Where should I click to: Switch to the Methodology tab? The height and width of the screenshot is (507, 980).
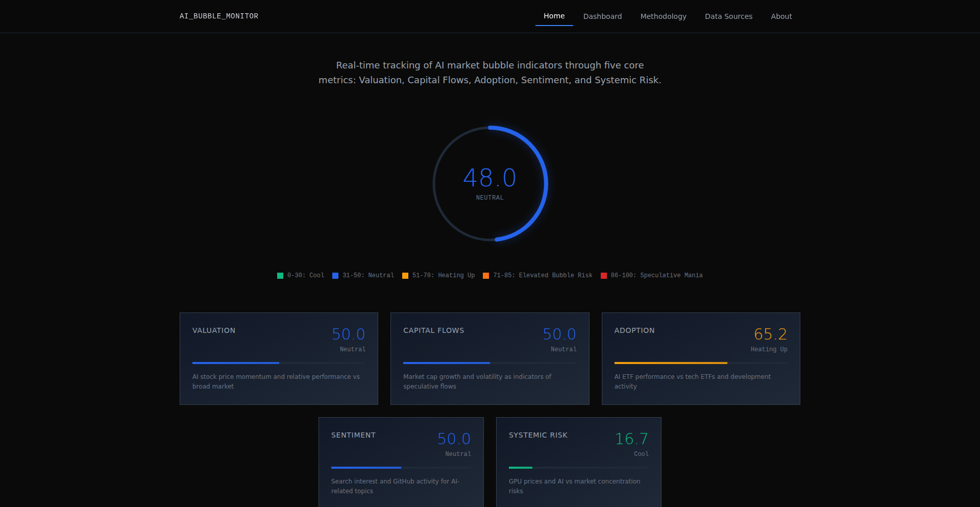pyautogui.click(x=663, y=16)
